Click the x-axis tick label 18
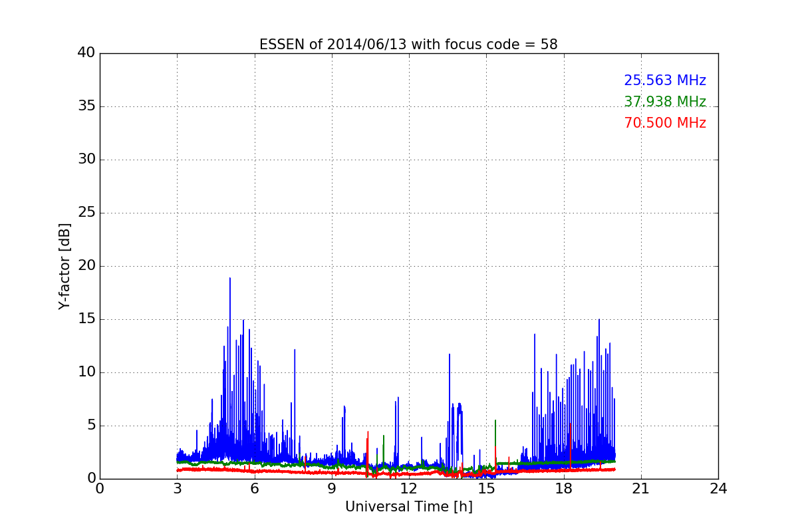Image resolution: width=798 pixels, height=532 pixels. pyautogui.click(x=564, y=489)
